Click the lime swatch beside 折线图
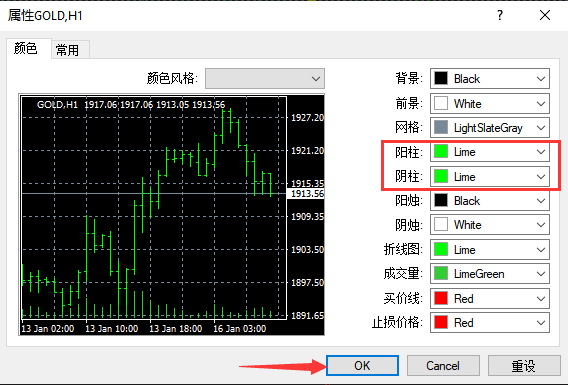 (x=441, y=250)
